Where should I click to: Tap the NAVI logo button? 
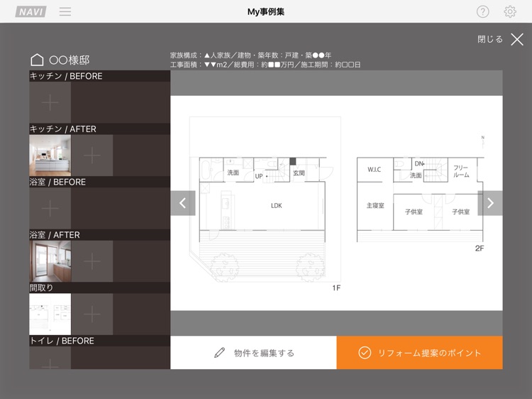[x=31, y=11]
